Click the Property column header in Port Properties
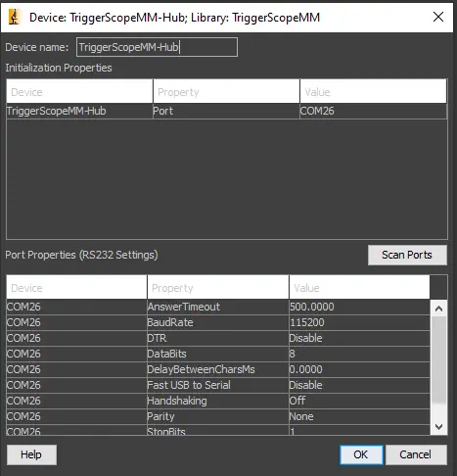Screen dimensions: 457x476 [x=218, y=287]
